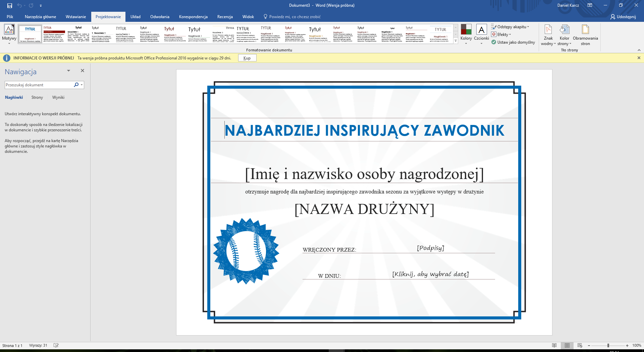Click Ustaw jako domyślny checkmark option
The image size is (644, 352).
tap(513, 42)
